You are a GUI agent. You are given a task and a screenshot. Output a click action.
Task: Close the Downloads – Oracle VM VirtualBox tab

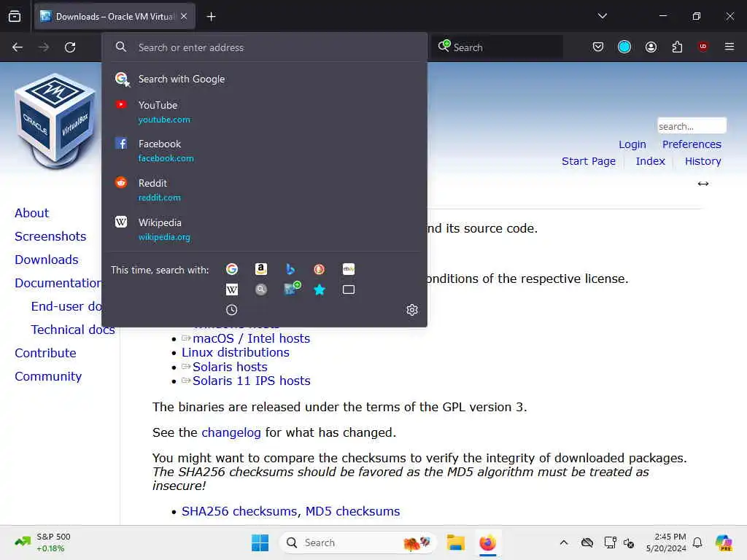click(x=184, y=16)
